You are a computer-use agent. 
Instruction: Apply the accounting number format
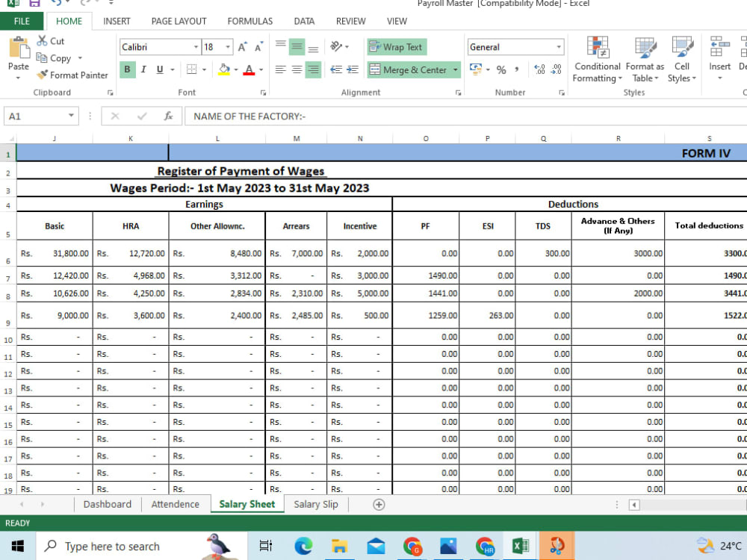[475, 69]
